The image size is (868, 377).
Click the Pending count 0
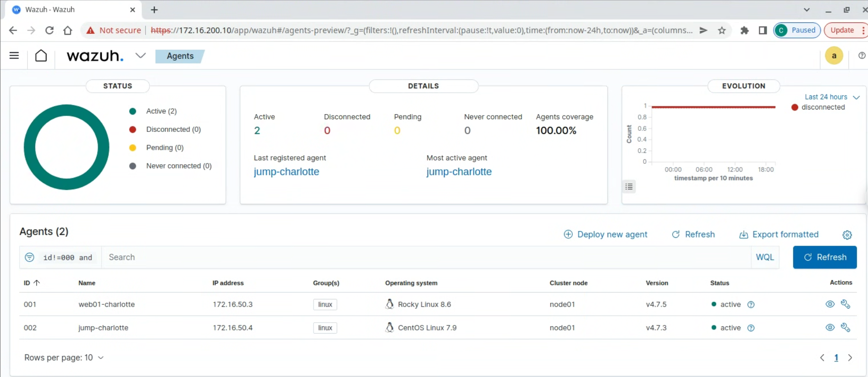tap(397, 131)
